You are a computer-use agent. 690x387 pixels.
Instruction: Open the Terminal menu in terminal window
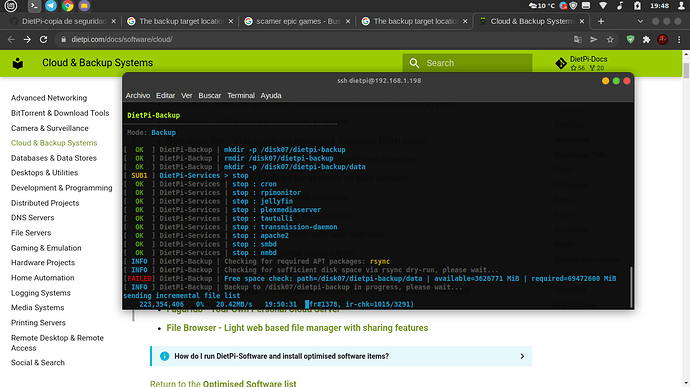(241, 96)
